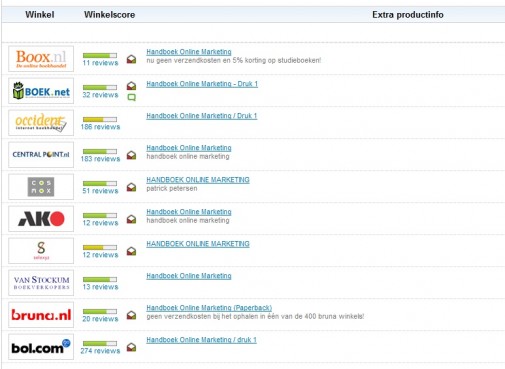Open bol.com's 'Handboek Online Marketing / druk 1' link
Image resolution: width=505 pixels, height=369 pixels.
point(201,340)
